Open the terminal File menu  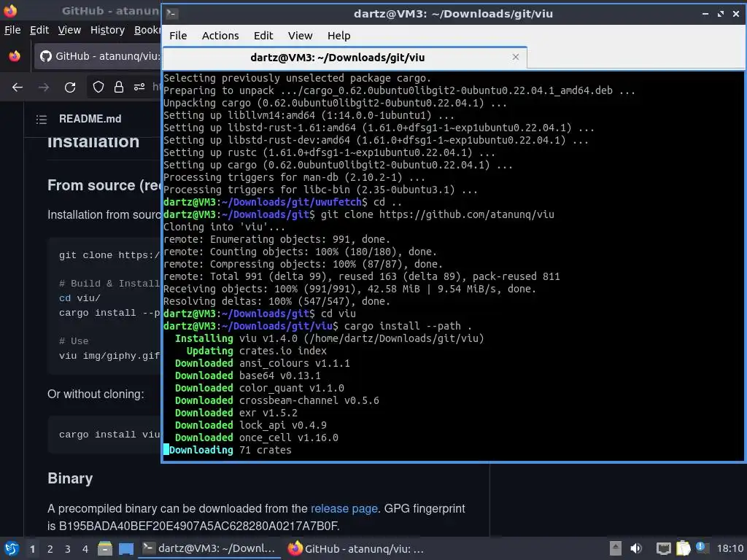click(x=178, y=36)
